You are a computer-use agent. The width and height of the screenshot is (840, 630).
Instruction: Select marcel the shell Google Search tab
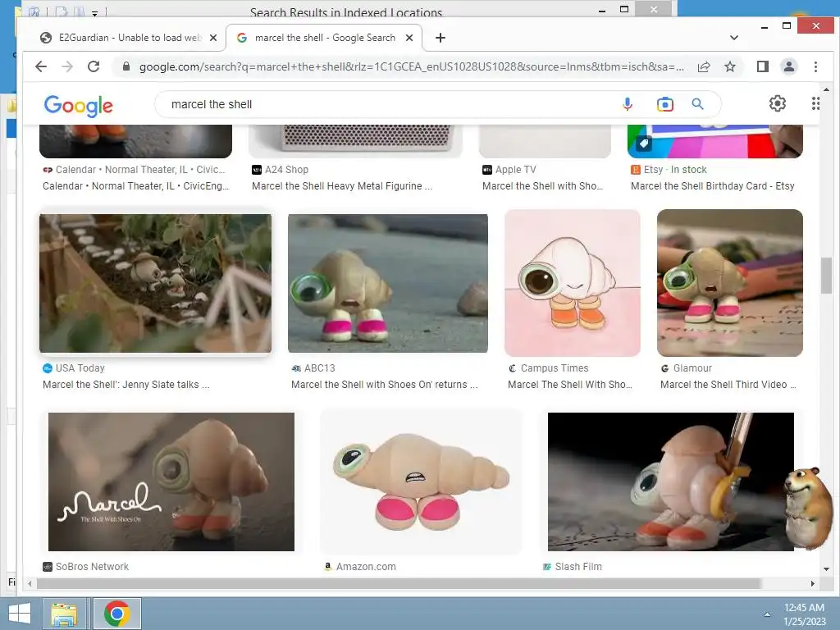(x=324, y=38)
